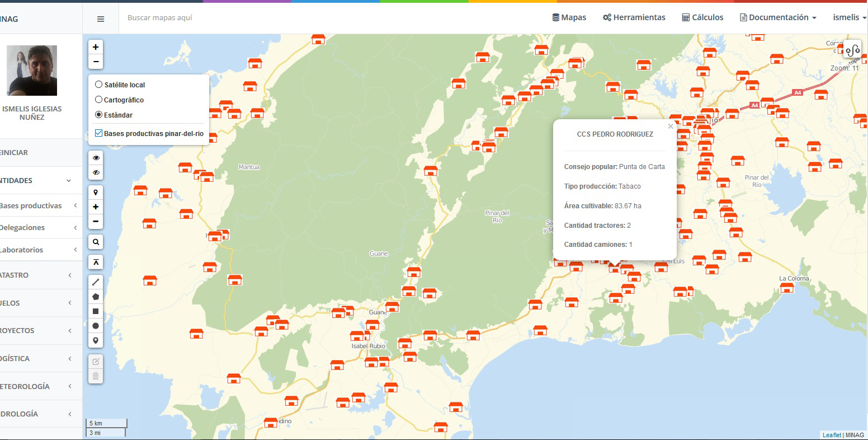Screen dimensions: 868x440
Task: Select the Satélite local radio option
Action: pyautogui.click(x=99, y=85)
